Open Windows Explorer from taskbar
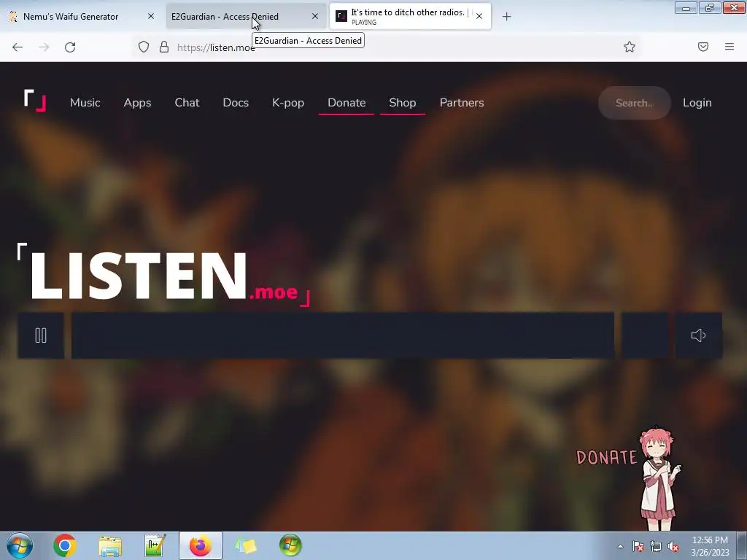The image size is (747, 560). click(110, 545)
